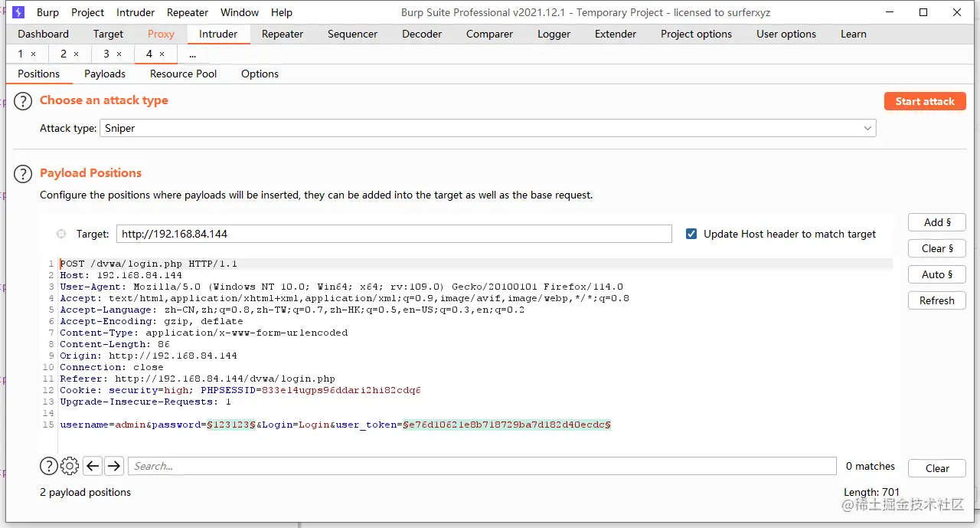Close Intruder tab 3
Image resolution: width=980 pixels, height=528 pixels.
click(x=119, y=54)
